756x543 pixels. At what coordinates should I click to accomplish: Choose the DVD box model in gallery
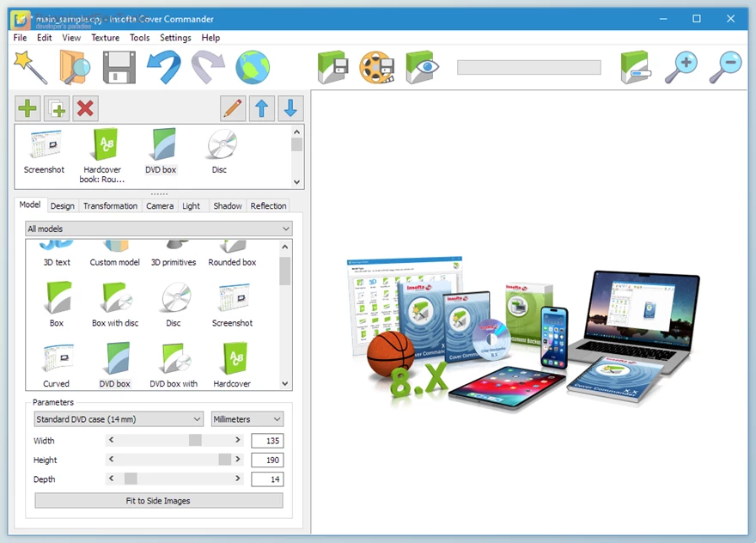(115, 365)
